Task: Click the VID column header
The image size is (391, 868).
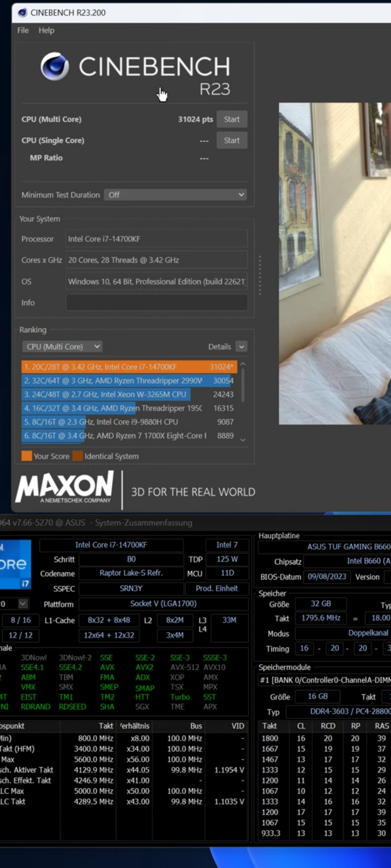Action: point(238,726)
